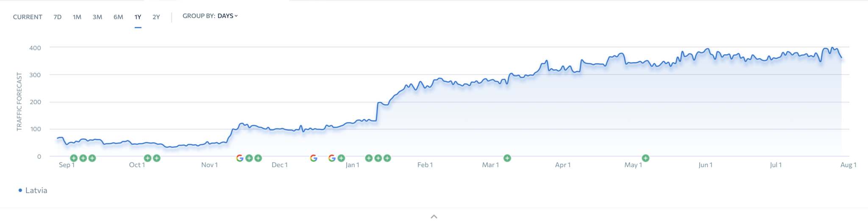
Task: Switch to the 2Y time range
Action: point(156,17)
